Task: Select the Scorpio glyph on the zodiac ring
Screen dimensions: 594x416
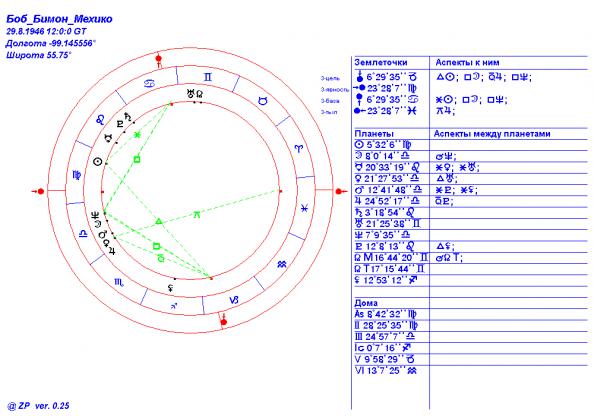Action: (x=119, y=283)
